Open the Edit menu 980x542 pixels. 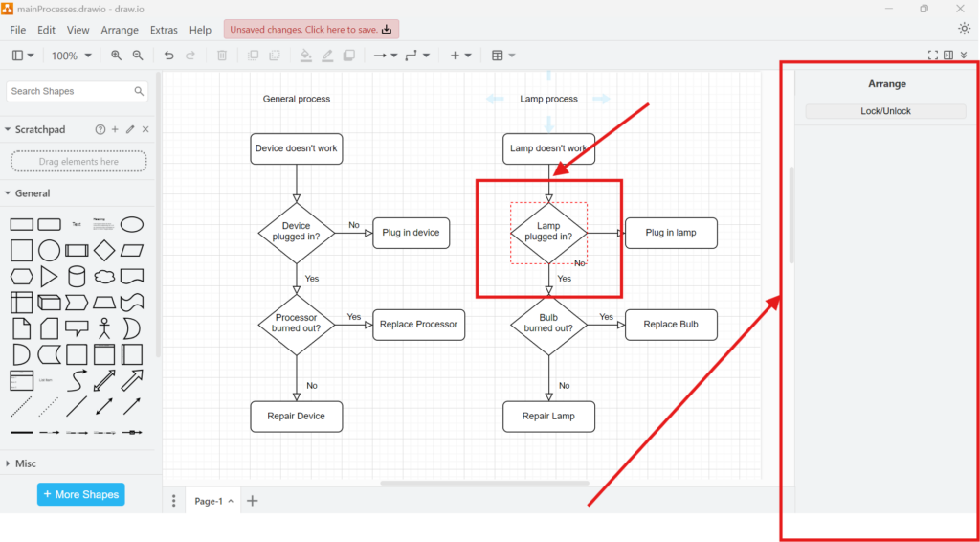(46, 30)
